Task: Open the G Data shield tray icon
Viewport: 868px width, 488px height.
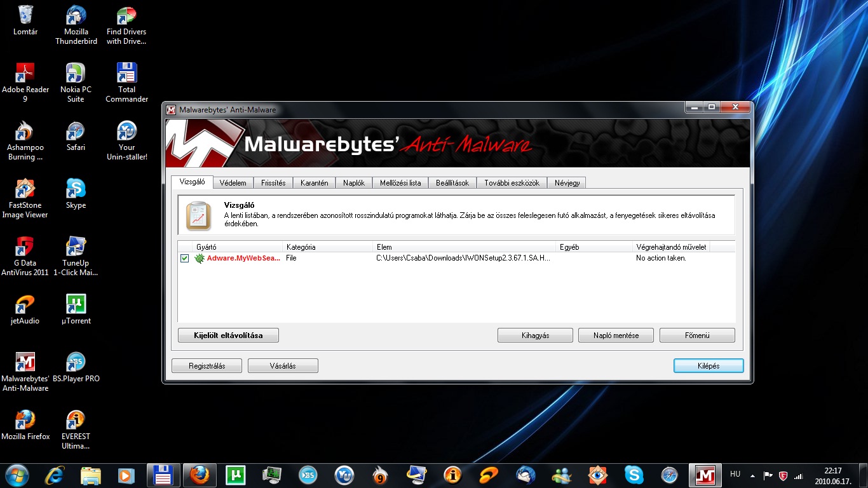Action: coord(783,475)
